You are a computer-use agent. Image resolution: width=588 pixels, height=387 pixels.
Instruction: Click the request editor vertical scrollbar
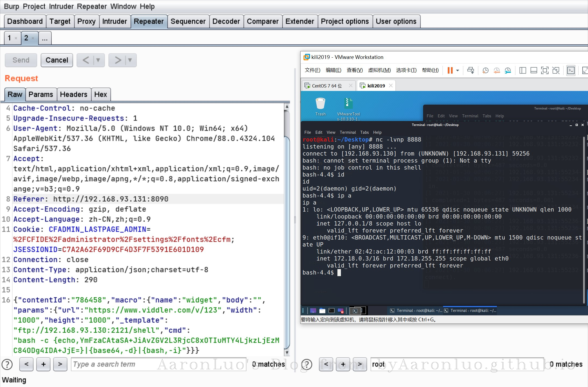click(x=287, y=242)
